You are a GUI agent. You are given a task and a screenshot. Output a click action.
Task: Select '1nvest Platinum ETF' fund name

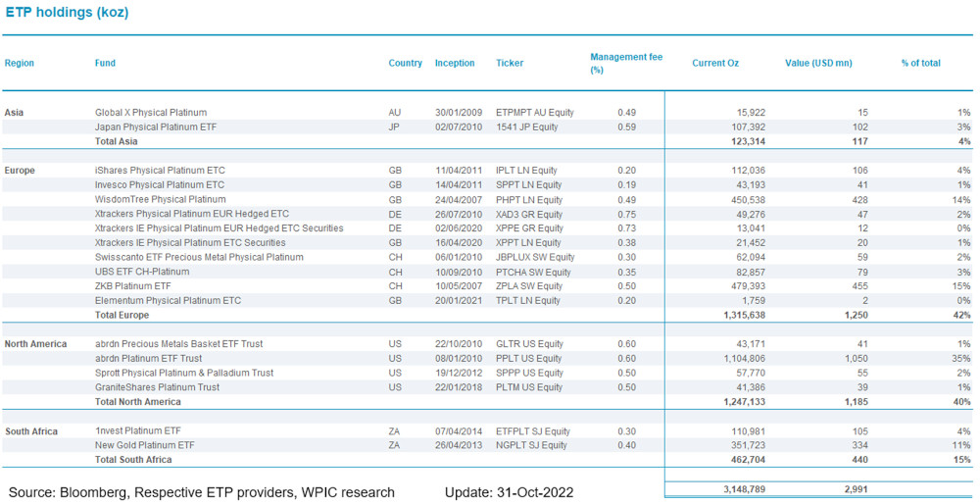(x=136, y=430)
